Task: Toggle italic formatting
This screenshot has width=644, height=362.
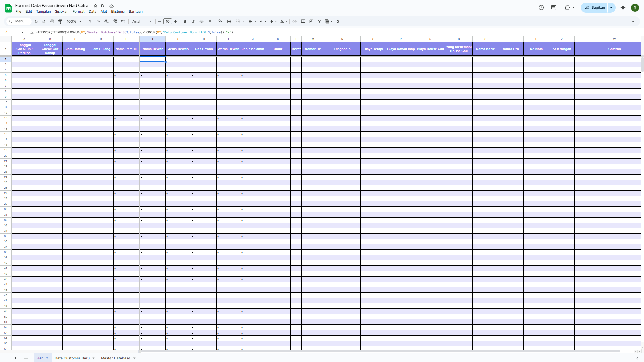Action: tap(193, 21)
